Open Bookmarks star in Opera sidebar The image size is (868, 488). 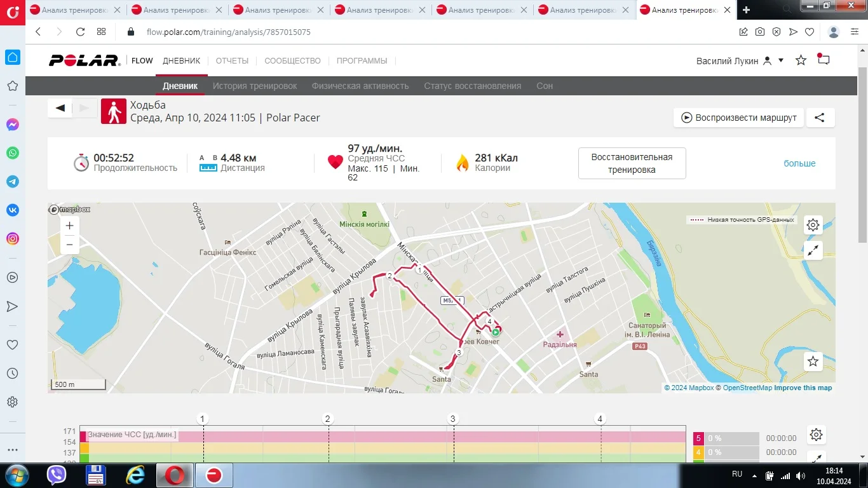(x=12, y=86)
